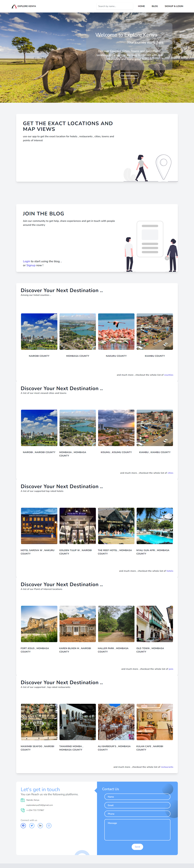194x868 pixels.
Task: Open the Hotel Sarova Woodlands image
Action: 39,526
